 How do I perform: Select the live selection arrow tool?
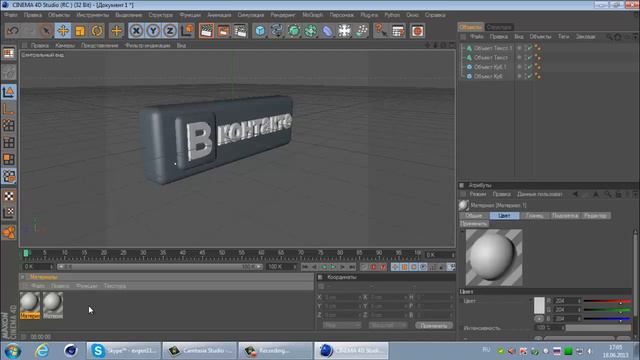click(46, 31)
